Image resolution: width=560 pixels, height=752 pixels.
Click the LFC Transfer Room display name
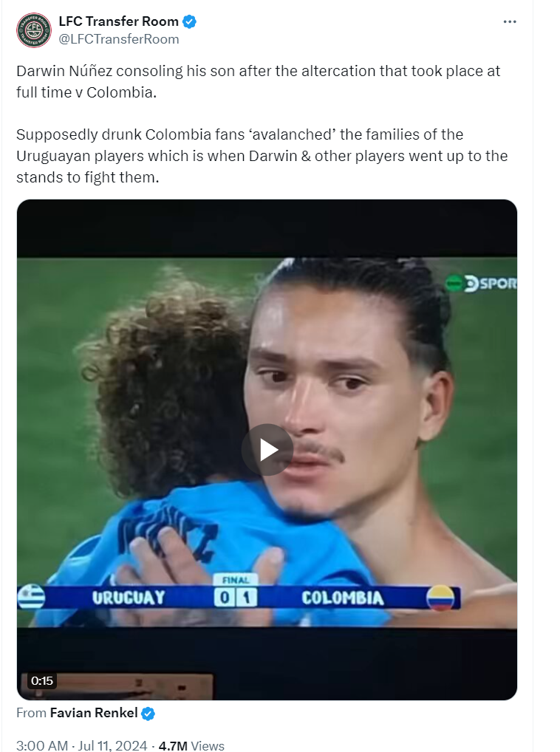[118, 21]
